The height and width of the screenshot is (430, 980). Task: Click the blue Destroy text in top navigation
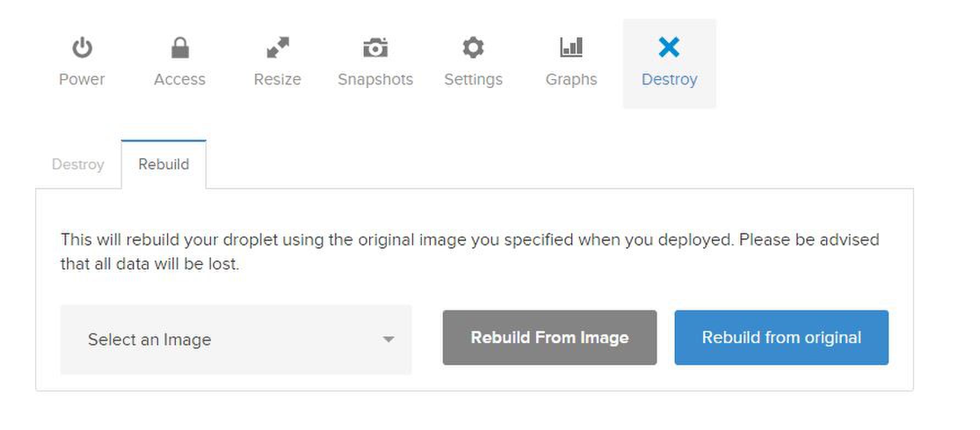pos(669,79)
